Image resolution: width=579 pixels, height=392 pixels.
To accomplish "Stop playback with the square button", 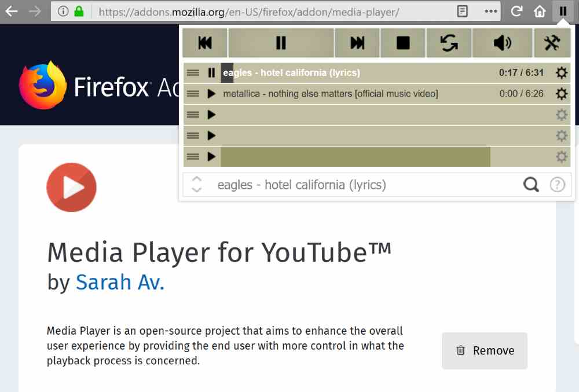I will [x=403, y=43].
